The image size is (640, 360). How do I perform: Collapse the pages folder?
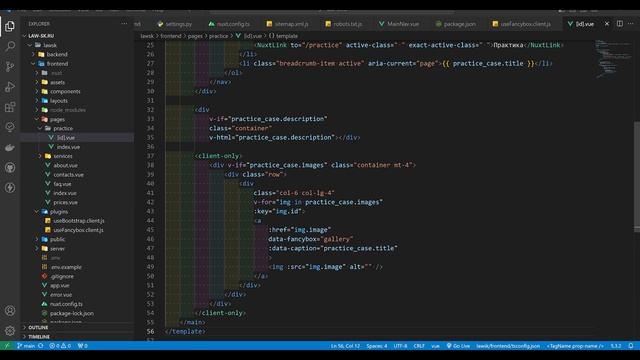(x=78, y=119)
